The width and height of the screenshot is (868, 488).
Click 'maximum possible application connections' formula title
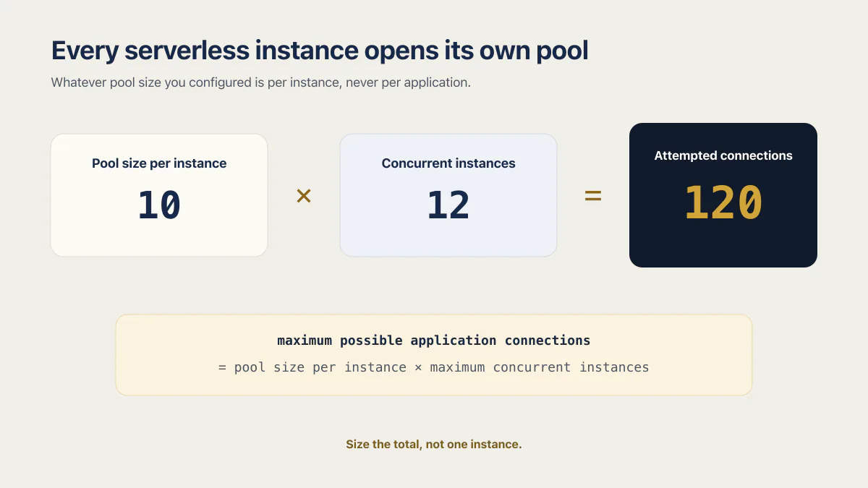pos(434,341)
